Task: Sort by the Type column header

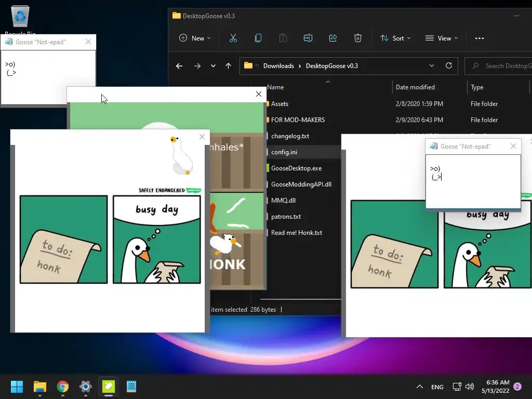Action: click(x=477, y=87)
